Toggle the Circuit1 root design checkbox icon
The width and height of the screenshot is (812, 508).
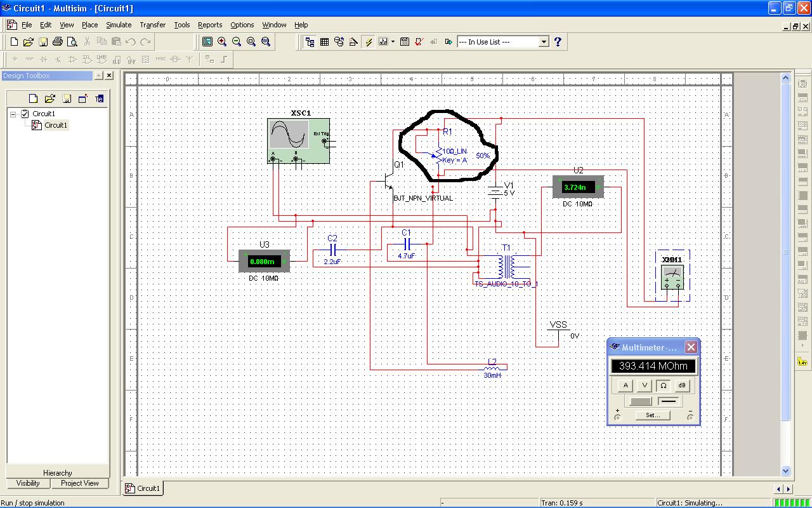(25, 114)
